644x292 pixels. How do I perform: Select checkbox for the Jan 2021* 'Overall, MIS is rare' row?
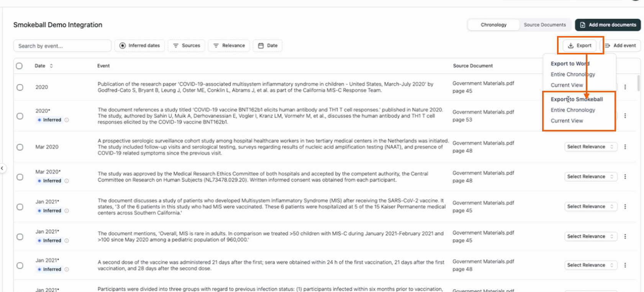20,237
